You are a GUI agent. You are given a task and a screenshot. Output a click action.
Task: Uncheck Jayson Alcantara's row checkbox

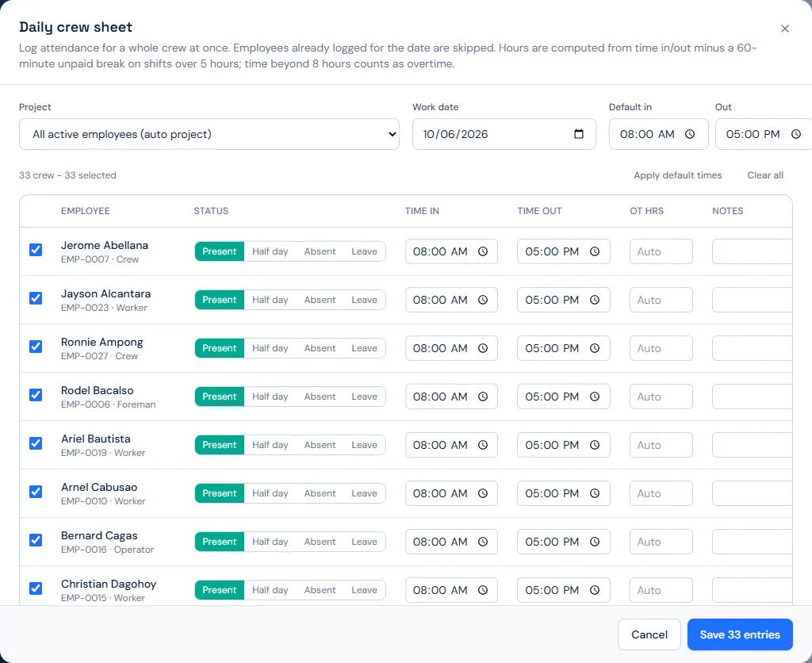(36, 298)
